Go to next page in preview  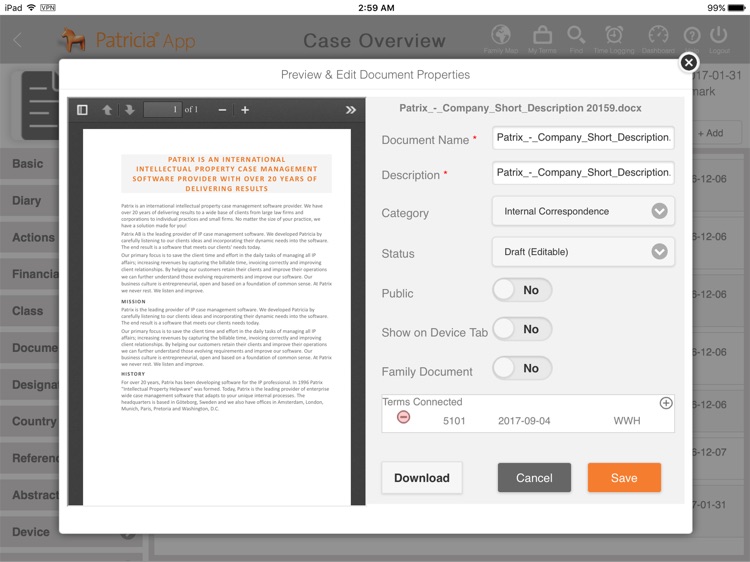pos(130,110)
